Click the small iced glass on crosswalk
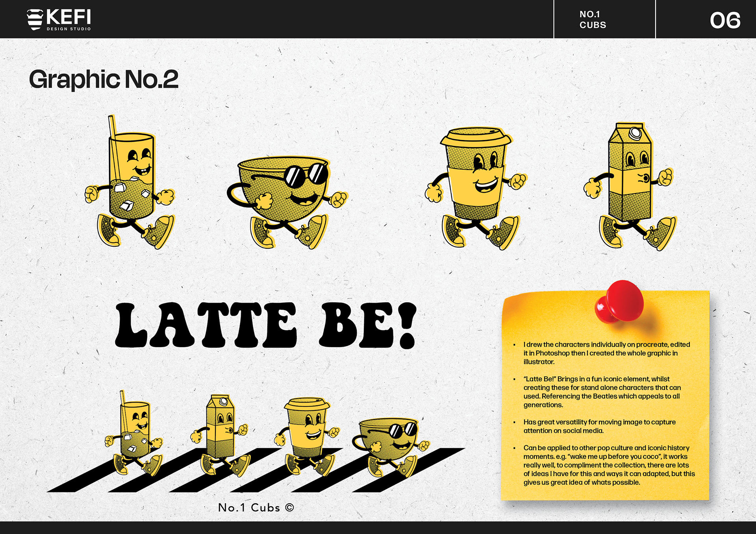The image size is (756, 534). pyautogui.click(x=134, y=433)
